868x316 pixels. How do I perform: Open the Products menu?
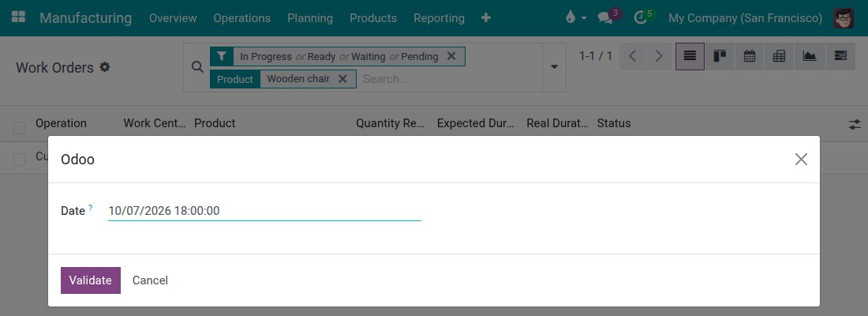click(x=373, y=17)
